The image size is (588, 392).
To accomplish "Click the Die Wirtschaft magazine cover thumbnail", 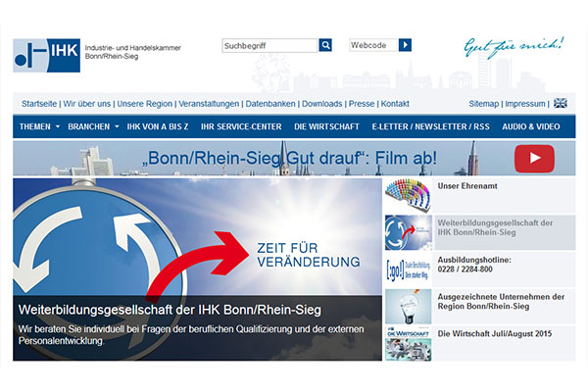I will click(x=409, y=343).
